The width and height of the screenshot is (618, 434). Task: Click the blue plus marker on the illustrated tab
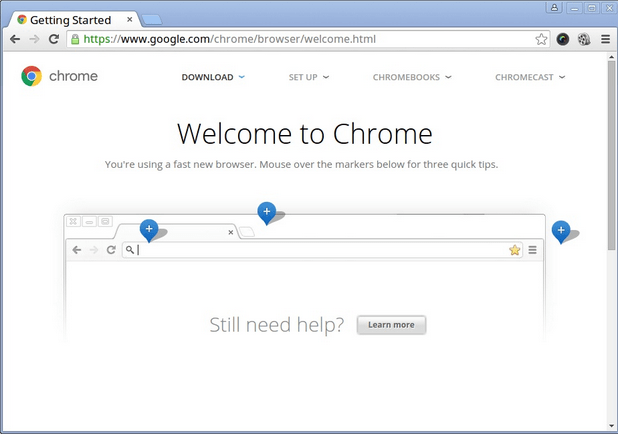(x=149, y=229)
